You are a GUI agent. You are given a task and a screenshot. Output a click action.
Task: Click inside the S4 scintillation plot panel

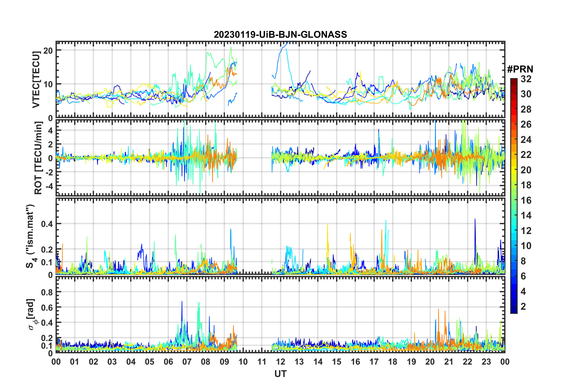[x=280, y=236]
